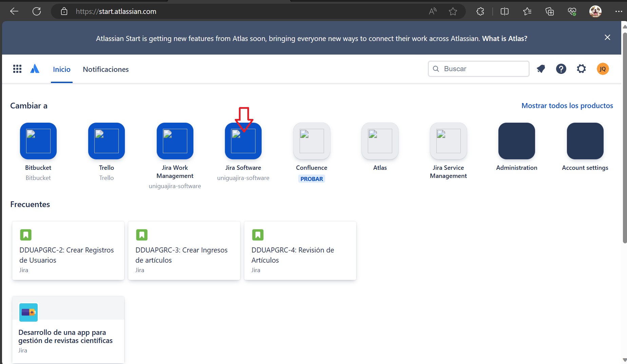Click the Trello product label text
627x364 pixels.
coord(107,168)
